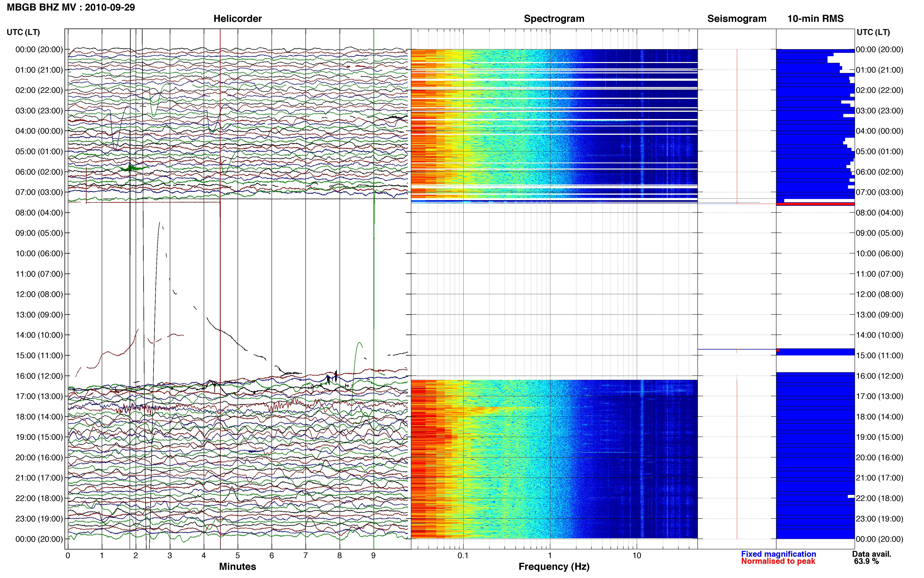Click the right '18:00 (14:00)' time label
This screenshot has width=924, height=578.
coord(879,417)
